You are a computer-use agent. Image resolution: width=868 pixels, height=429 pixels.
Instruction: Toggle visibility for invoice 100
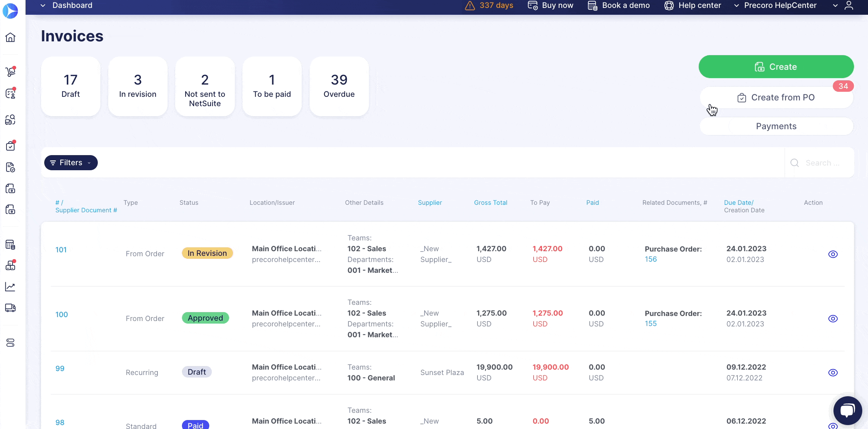pos(832,318)
